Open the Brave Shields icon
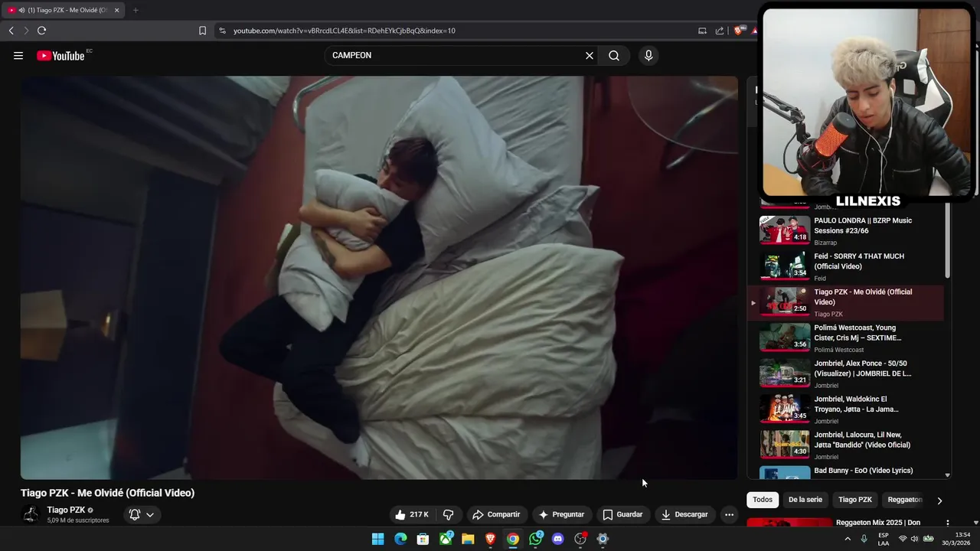 pyautogui.click(x=738, y=31)
